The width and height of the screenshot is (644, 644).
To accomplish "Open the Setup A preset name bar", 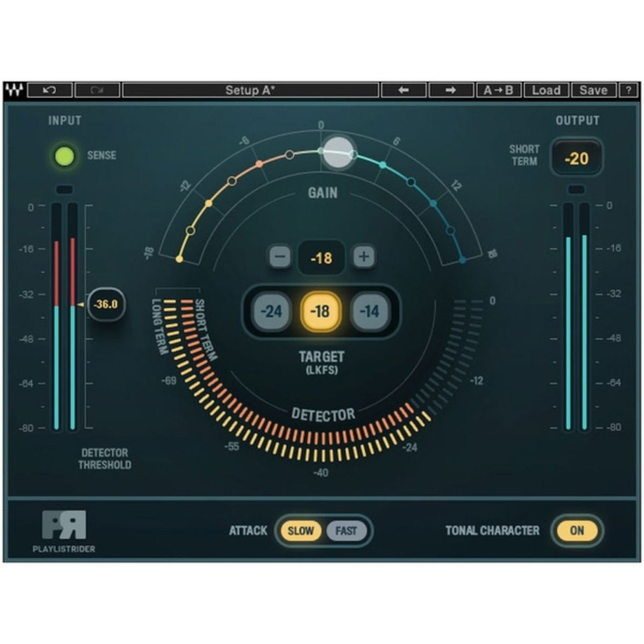I will point(252,90).
